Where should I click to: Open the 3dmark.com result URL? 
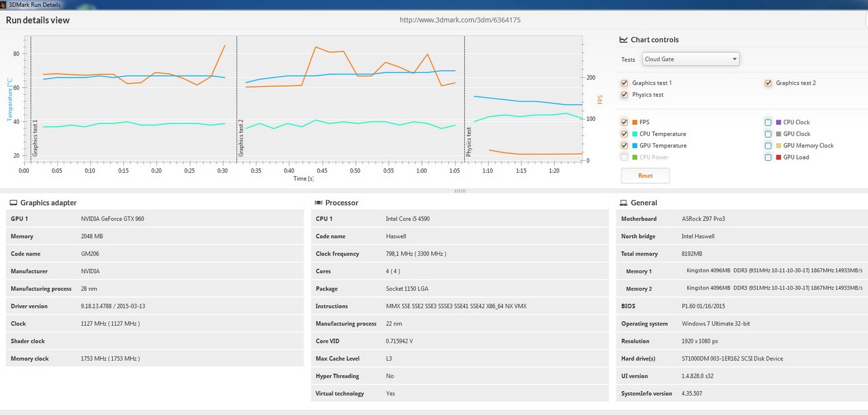460,20
